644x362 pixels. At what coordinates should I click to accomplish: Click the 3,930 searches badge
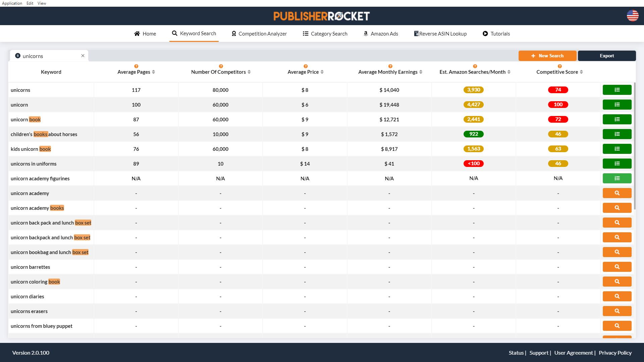[x=474, y=90]
